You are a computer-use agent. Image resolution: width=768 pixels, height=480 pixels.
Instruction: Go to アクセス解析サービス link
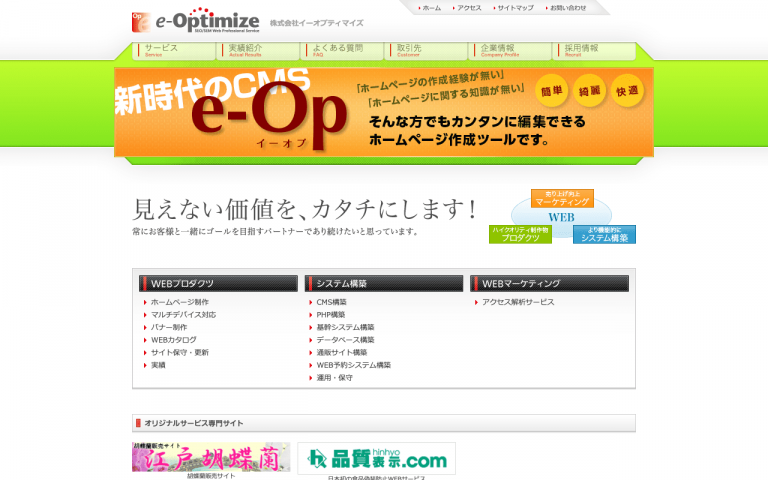click(518, 302)
